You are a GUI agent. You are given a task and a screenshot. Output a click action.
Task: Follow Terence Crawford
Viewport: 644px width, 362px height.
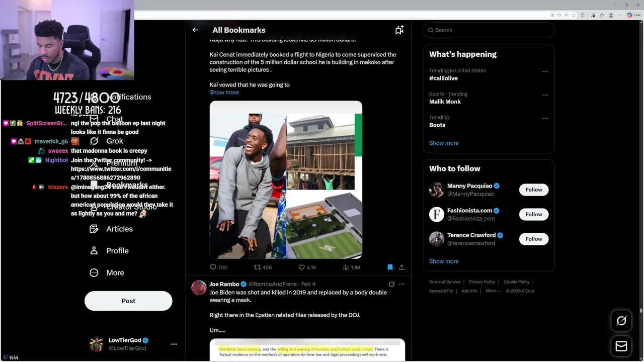534,239
